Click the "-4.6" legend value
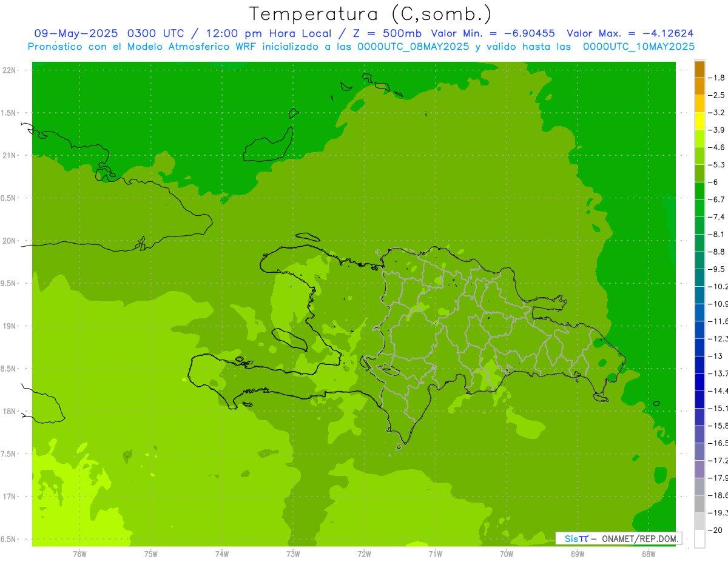This screenshot has height=562, width=728. click(x=716, y=147)
